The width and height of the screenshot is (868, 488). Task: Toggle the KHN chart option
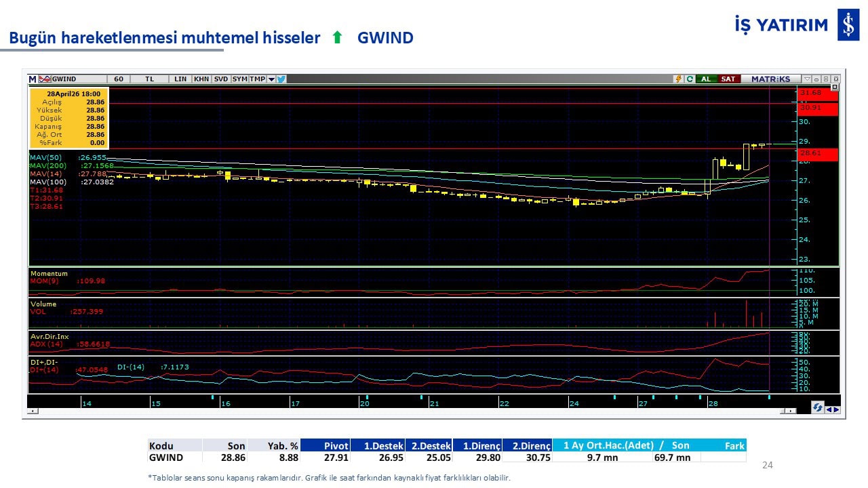coord(201,79)
